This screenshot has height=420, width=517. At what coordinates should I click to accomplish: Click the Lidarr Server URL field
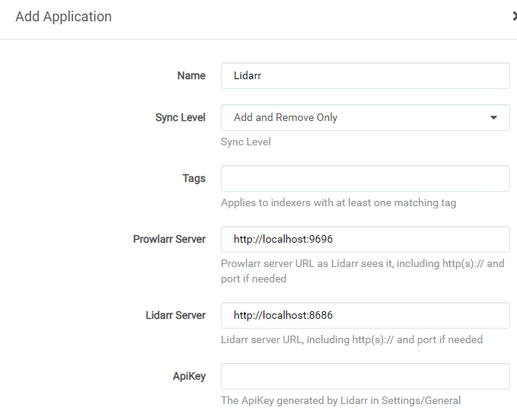365,315
